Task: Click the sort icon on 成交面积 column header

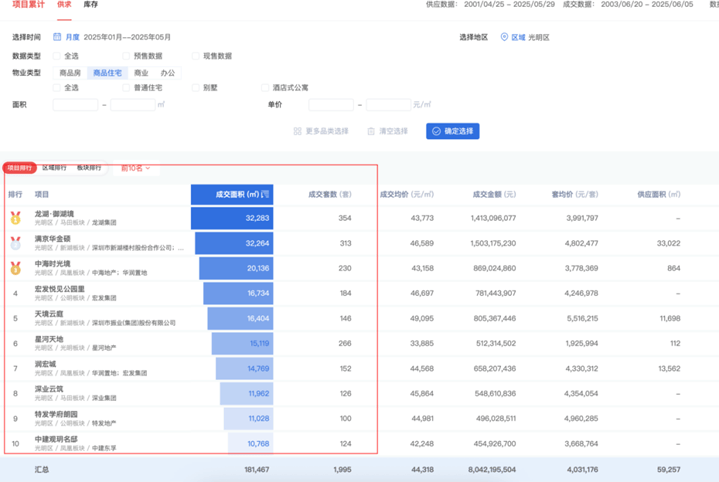Action: 267,194
